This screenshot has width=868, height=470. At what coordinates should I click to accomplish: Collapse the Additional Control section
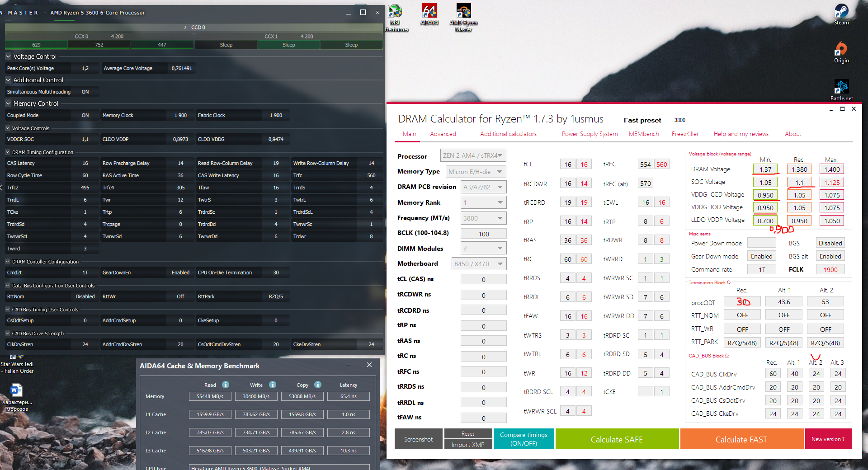[x=8, y=80]
